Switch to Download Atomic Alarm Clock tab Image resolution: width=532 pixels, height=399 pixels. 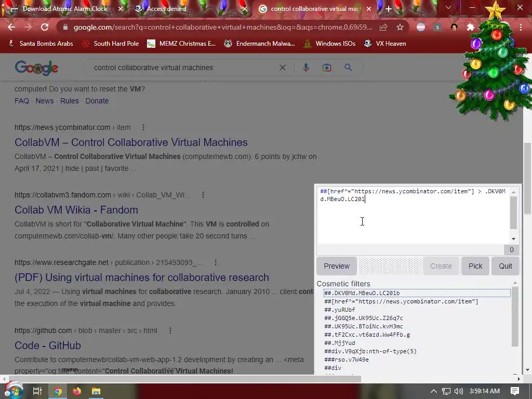(65, 9)
